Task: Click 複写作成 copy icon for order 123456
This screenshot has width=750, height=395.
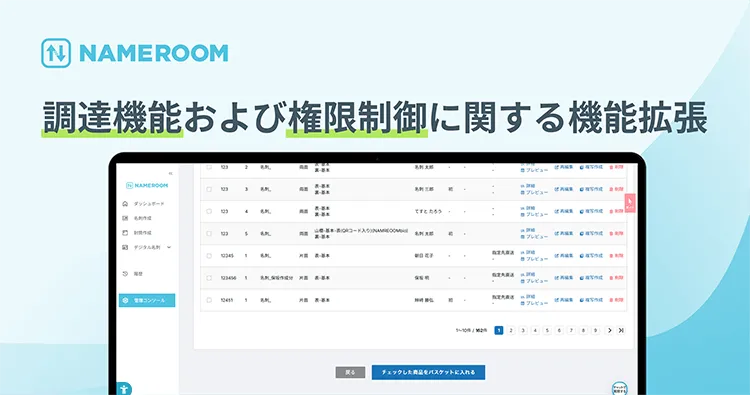Action: pos(582,278)
